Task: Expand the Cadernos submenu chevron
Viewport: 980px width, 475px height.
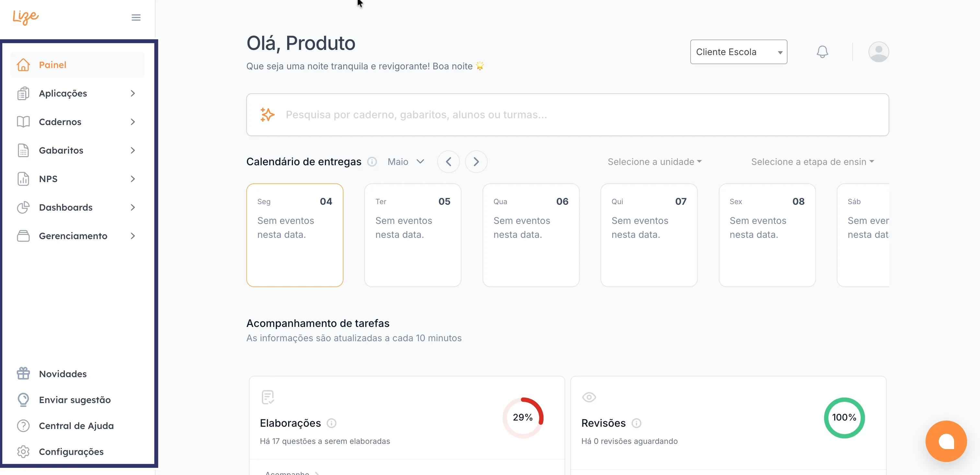Action: click(x=133, y=122)
